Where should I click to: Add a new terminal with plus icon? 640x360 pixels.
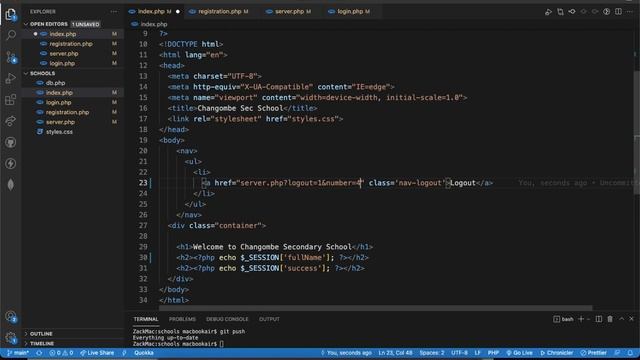[581, 319]
